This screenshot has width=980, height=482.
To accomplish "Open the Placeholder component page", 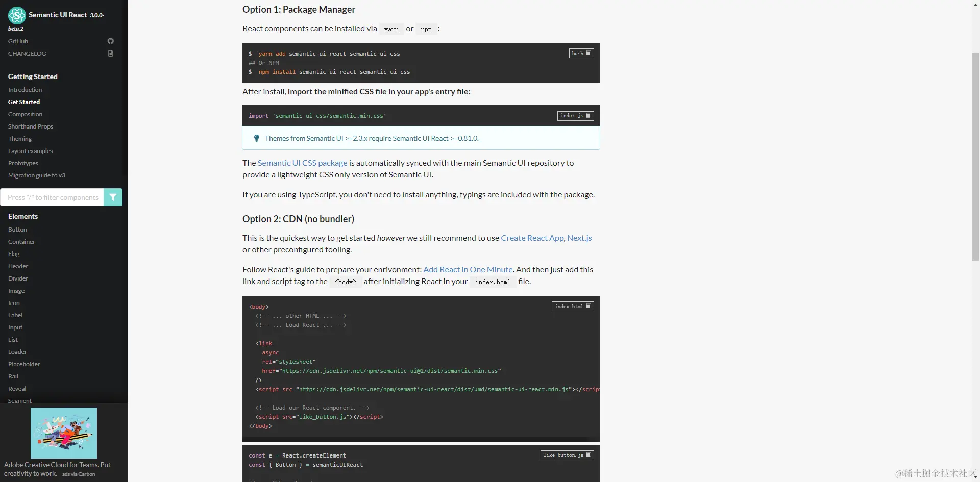I will tap(24, 364).
